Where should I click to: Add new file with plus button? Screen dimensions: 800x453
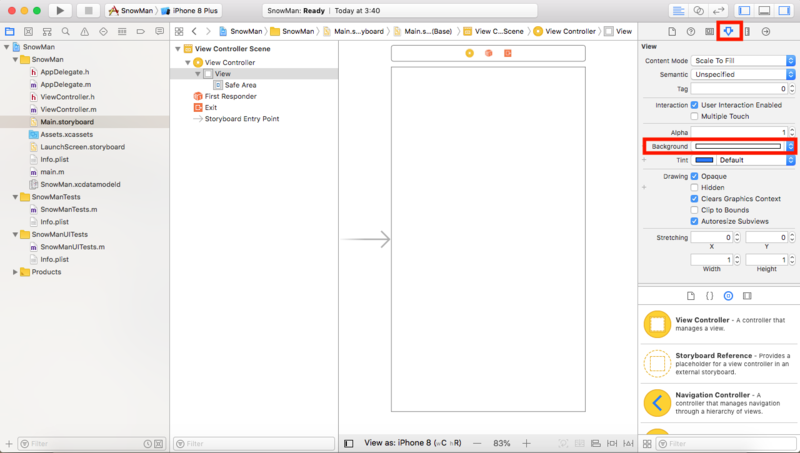[9, 444]
